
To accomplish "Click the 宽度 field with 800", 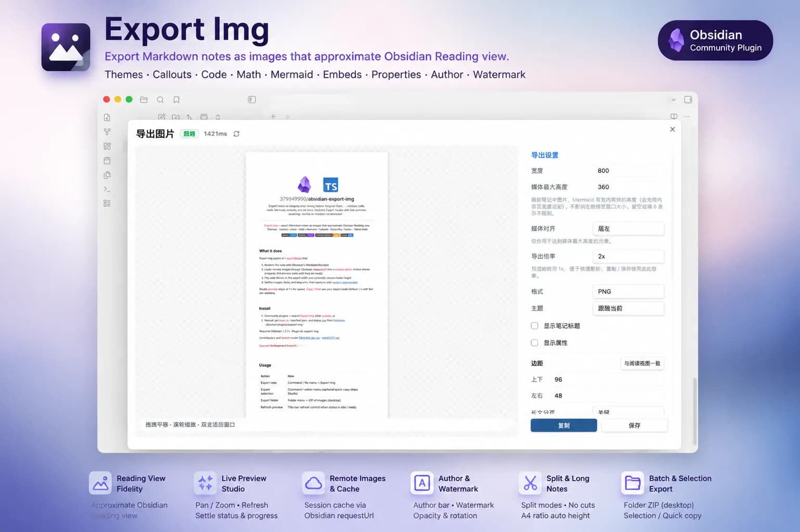I will (628, 171).
